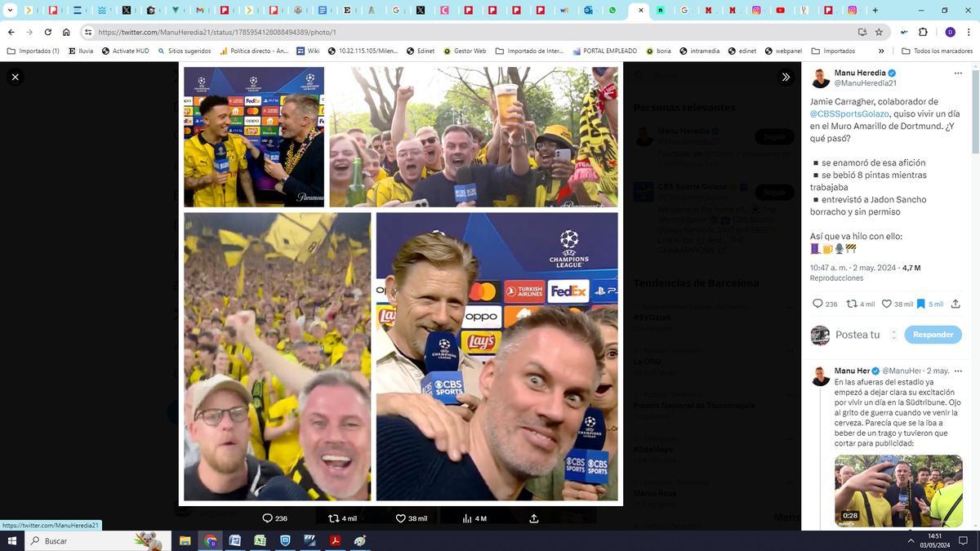Viewport: 980px width, 551px height.
Task: Reload the page with refresh icon
Action: point(48,32)
